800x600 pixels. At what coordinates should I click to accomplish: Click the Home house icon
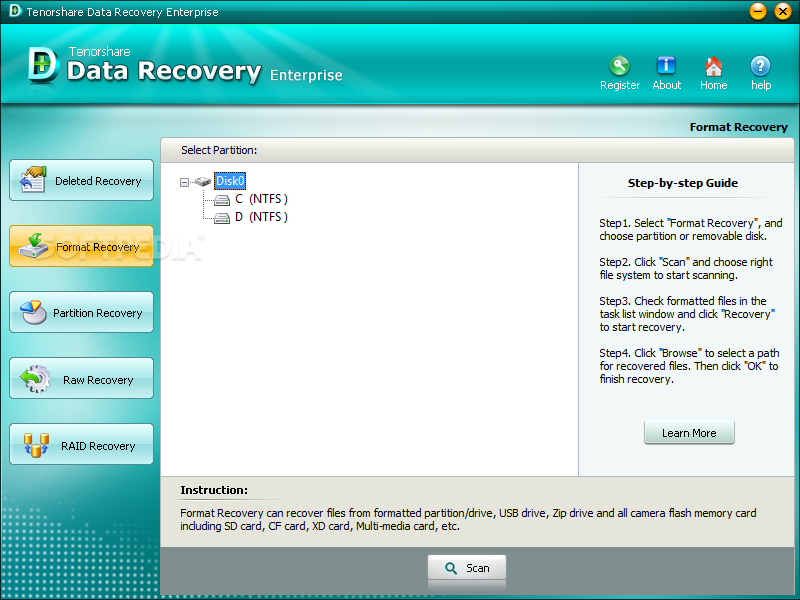[713, 66]
